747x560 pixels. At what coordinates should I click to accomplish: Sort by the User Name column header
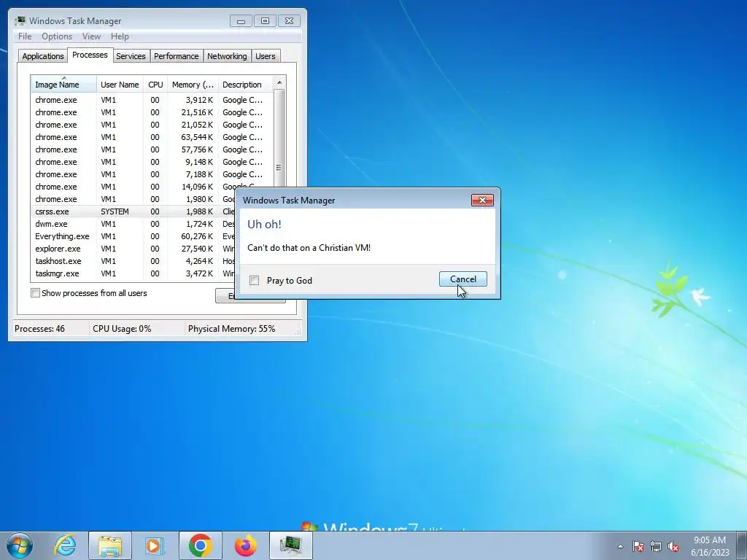tap(120, 85)
